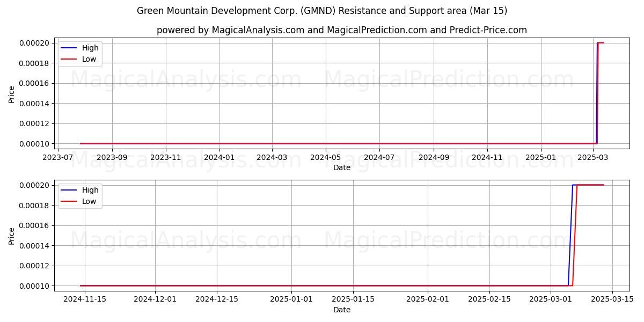Screen dimensions: 644x322
Task: Click the price spike line in top chart
Action: [597, 93]
